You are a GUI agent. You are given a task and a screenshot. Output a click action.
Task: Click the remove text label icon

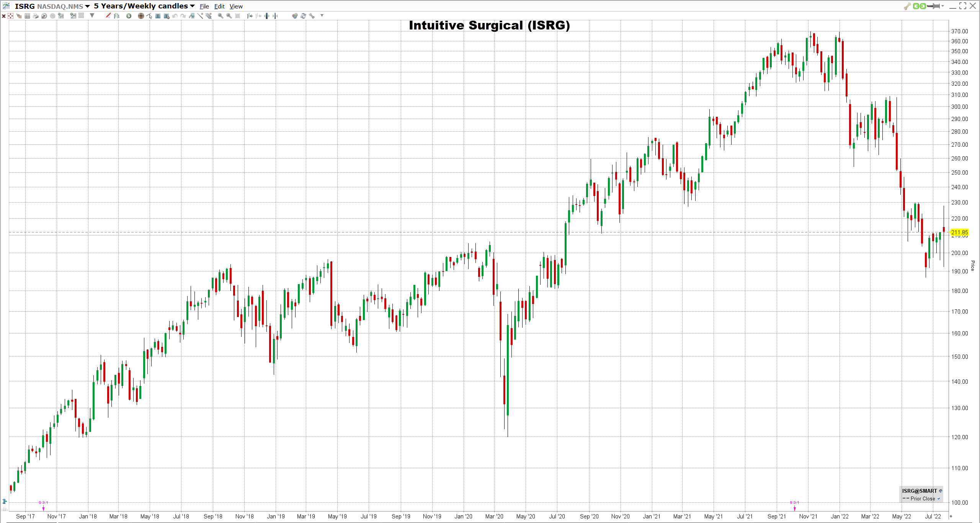167,16
